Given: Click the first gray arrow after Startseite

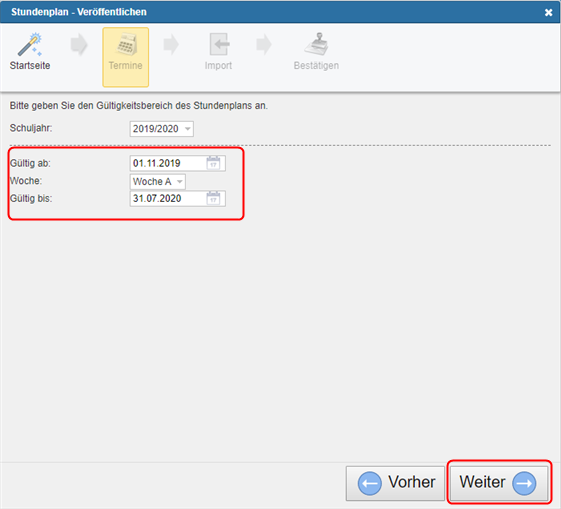Looking at the screenshot, I should point(79,45).
